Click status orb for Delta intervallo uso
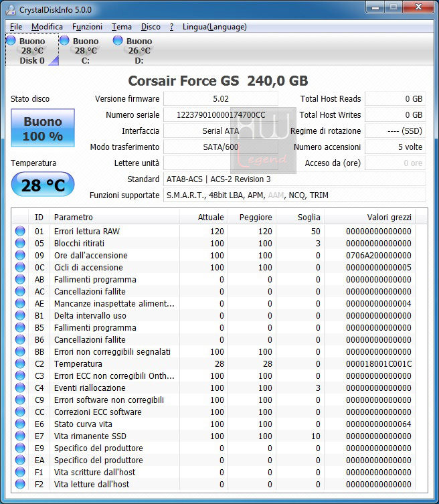This screenshot has height=504, width=439. [x=20, y=315]
